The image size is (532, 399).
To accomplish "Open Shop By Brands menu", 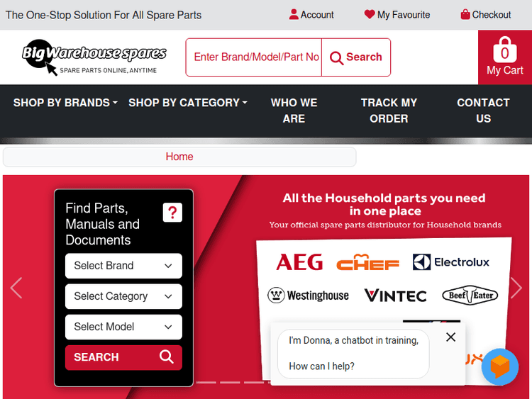I will coord(65,103).
